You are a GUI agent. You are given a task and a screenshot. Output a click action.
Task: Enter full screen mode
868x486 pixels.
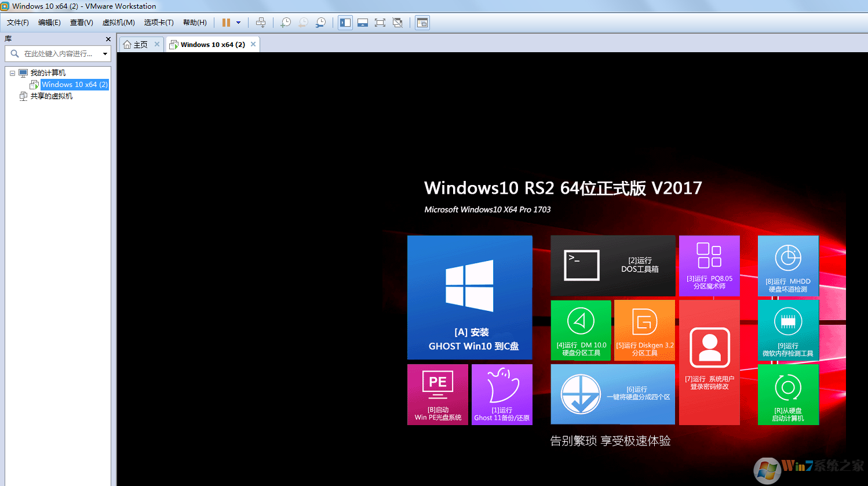[x=380, y=23]
